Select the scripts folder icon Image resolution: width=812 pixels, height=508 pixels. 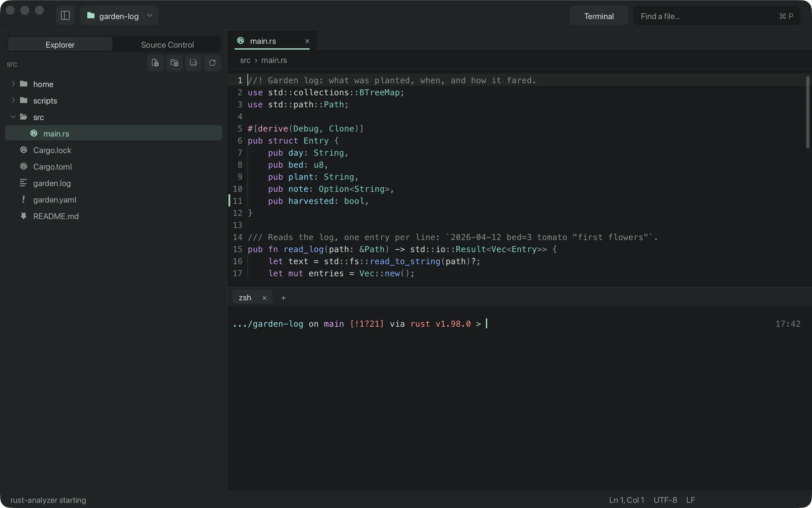[x=24, y=100]
